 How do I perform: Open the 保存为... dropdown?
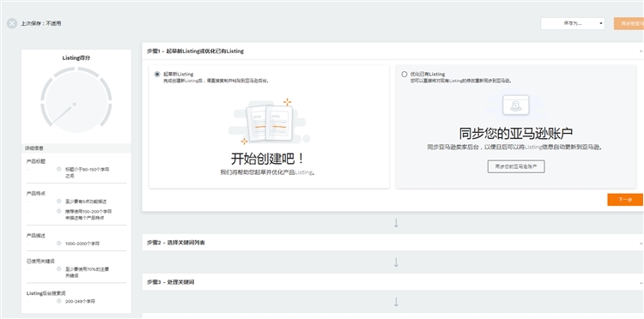(573, 23)
